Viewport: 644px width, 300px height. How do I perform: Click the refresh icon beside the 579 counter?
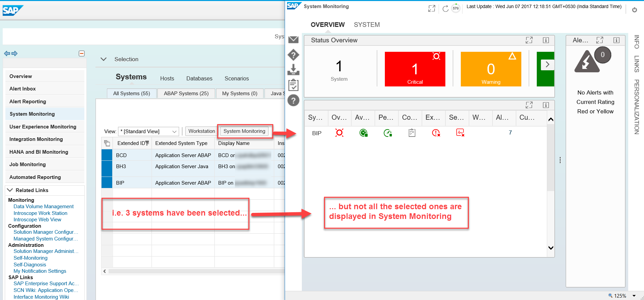(x=445, y=9)
